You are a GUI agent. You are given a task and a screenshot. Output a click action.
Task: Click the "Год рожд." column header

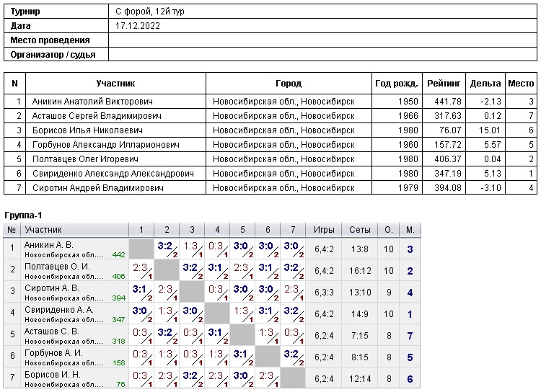tap(397, 84)
